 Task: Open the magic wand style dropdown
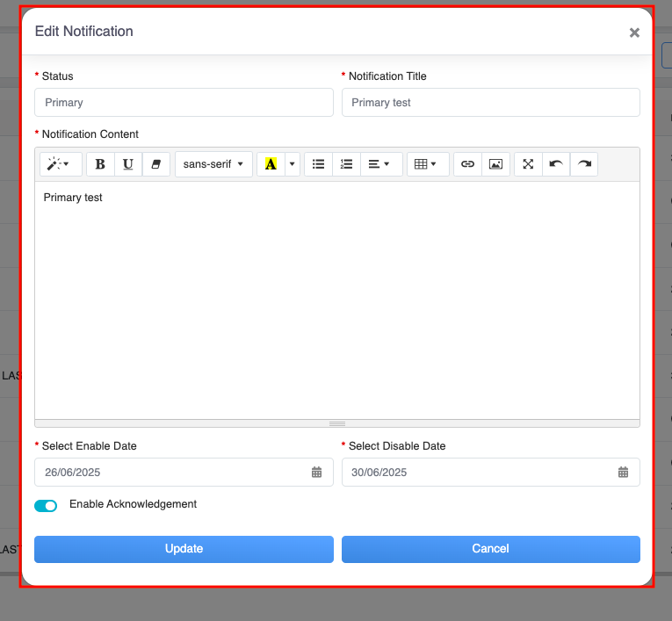pyautogui.click(x=60, y=164)
